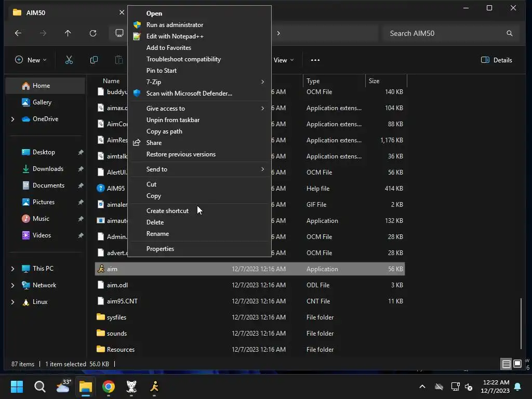Open the Resources folder
This screenshot has height=399, width=532.
(x=250, y=350)
